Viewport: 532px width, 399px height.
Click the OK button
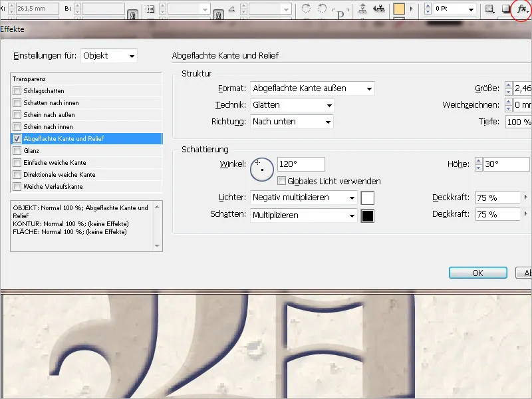478,273
